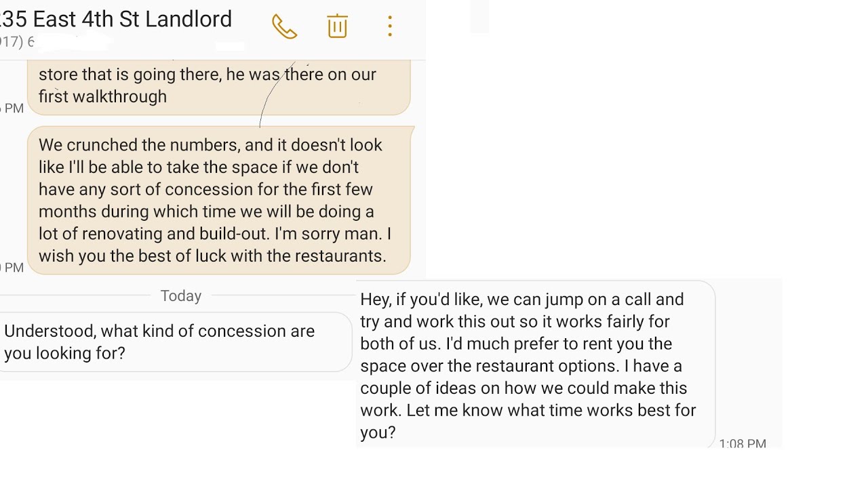Select the 'first walkthrough' message bubble
Screen dimensions: 868x488
[219, 87]
